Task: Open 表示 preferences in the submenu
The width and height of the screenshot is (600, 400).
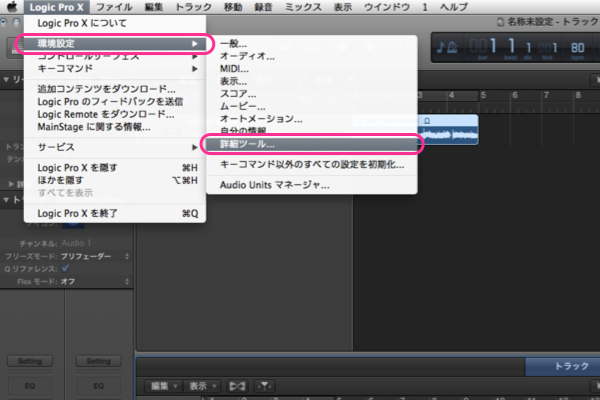Action: [x=311, y=82]
